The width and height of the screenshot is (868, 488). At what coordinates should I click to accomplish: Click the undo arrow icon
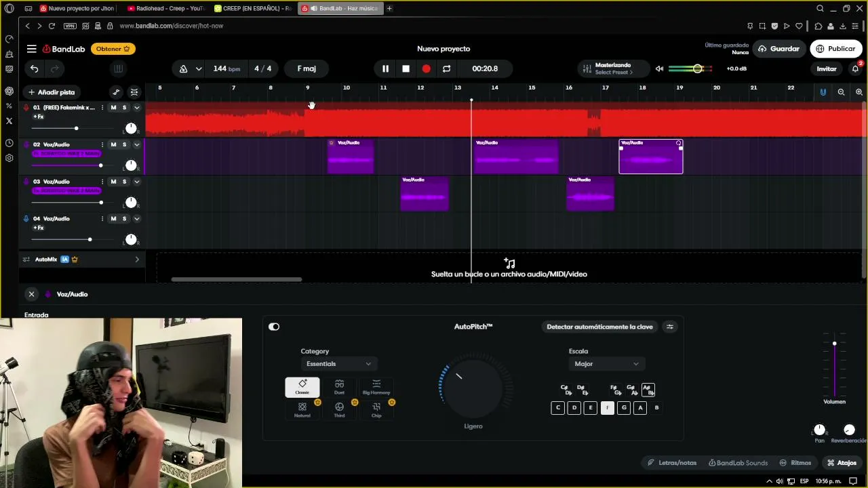tap(34, 68)
